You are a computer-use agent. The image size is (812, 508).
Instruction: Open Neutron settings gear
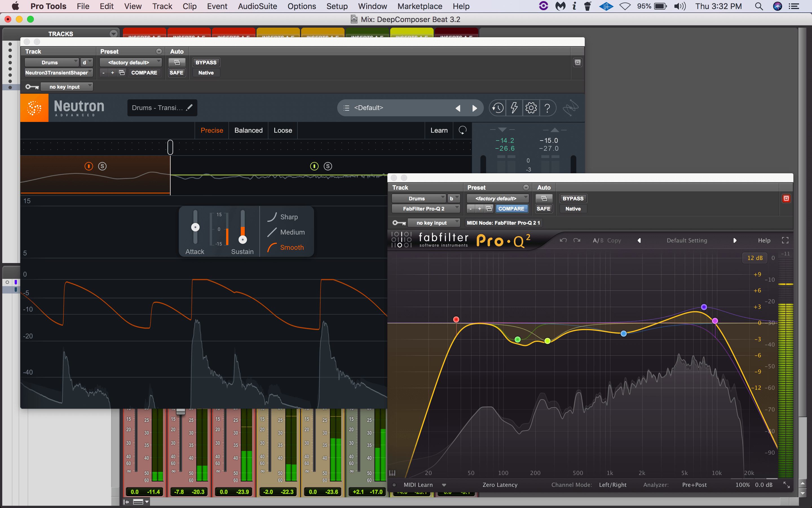coord(531,108)
